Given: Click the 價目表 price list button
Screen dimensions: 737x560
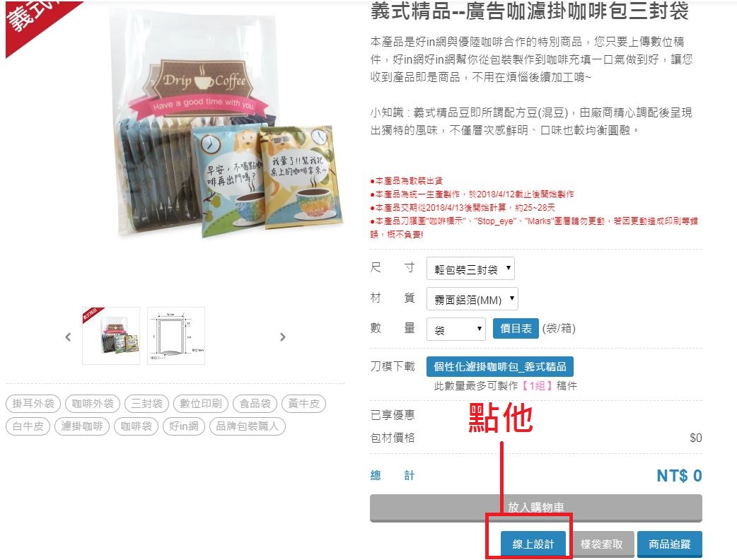Looking at the screenshot, I should click(x=516, y=328).
